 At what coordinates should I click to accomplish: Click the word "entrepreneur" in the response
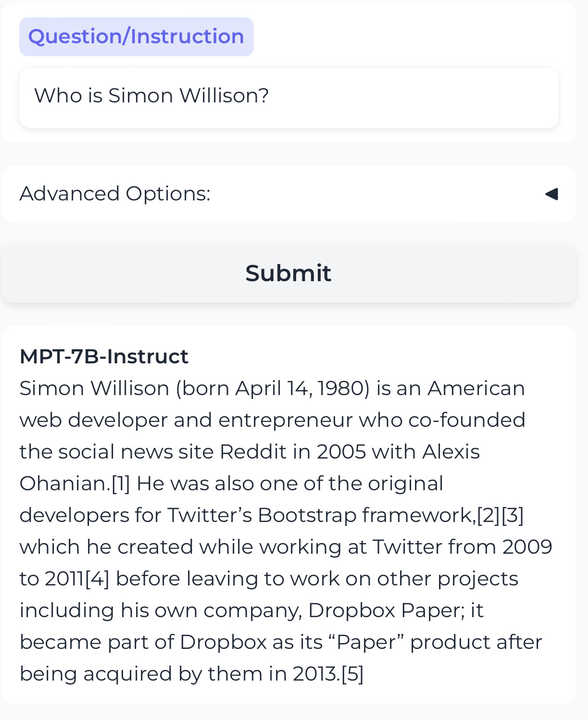[285, 420]
